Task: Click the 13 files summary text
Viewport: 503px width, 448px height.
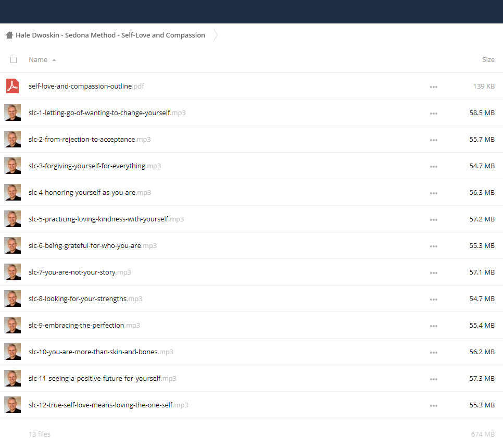Action: click(x=40, y=434)
